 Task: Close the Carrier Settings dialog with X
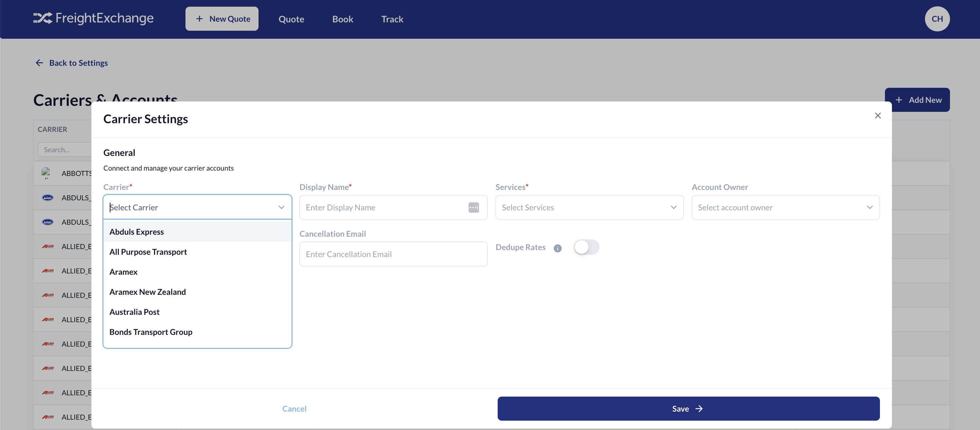pyautogui.click(x=878, y=116)
